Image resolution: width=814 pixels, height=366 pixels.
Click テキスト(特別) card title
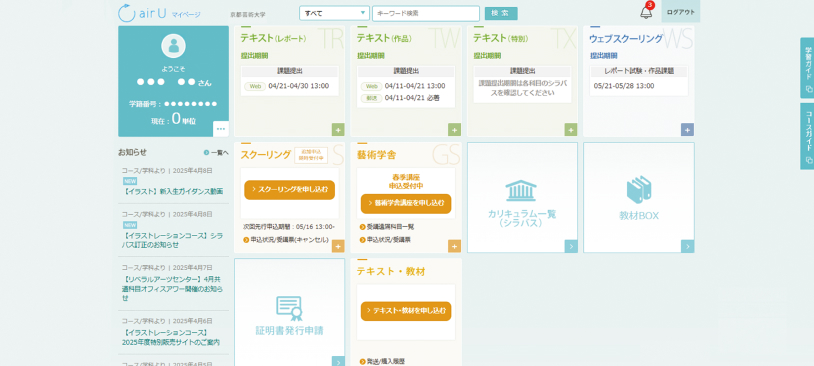pos(500,38)
